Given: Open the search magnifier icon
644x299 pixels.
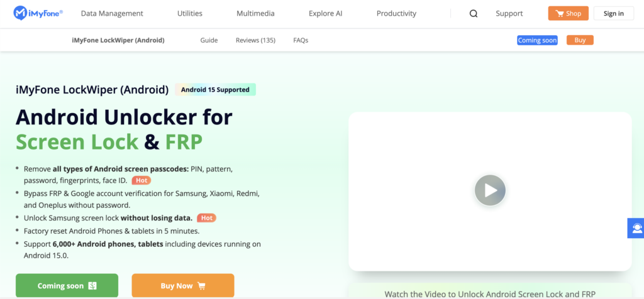Looking at the screenshot, I should coord(474,14).
